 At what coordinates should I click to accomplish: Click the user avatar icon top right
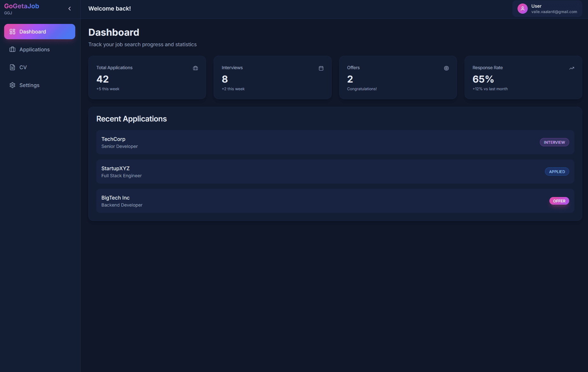point(522,9)
